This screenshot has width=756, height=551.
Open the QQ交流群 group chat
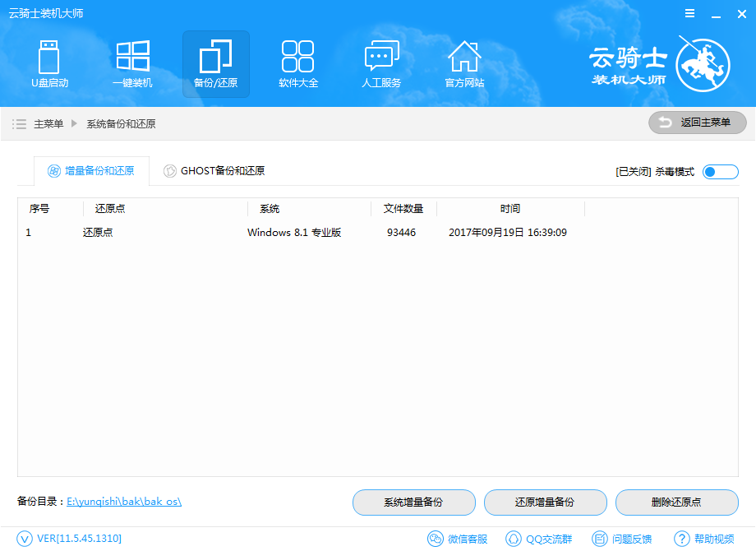pos(539,539)
